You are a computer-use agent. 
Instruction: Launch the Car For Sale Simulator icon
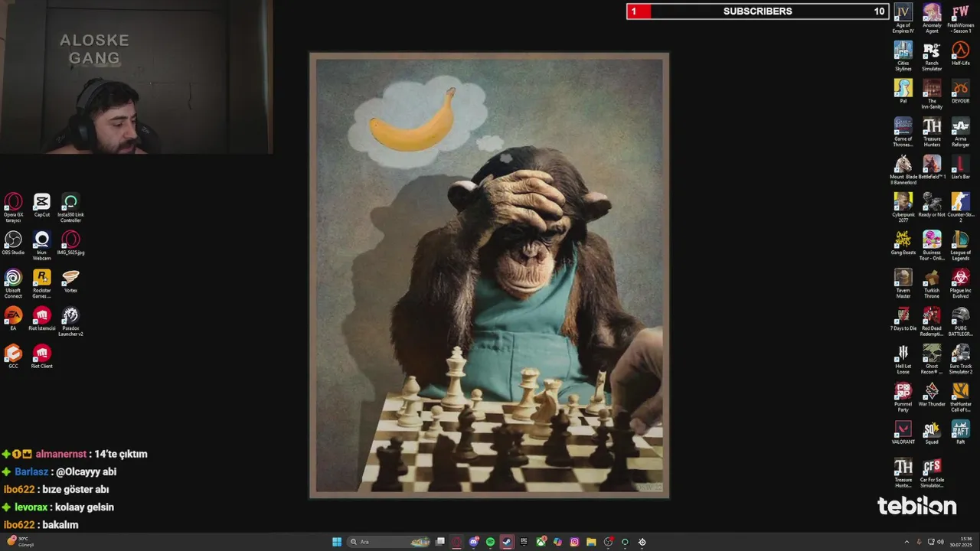(932, 473)
